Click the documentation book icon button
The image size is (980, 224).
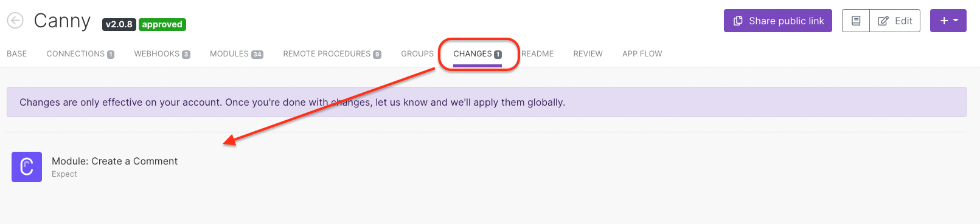pyautogui.click(x=856, y=21)
